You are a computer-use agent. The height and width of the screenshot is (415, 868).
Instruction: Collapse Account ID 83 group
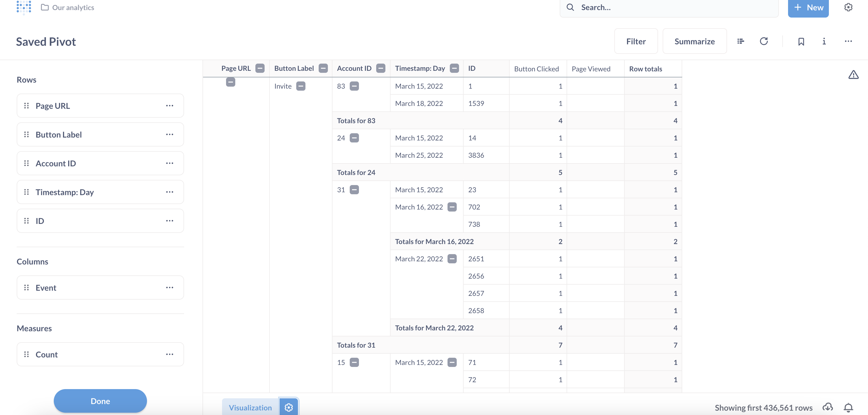tap(354, 86)
